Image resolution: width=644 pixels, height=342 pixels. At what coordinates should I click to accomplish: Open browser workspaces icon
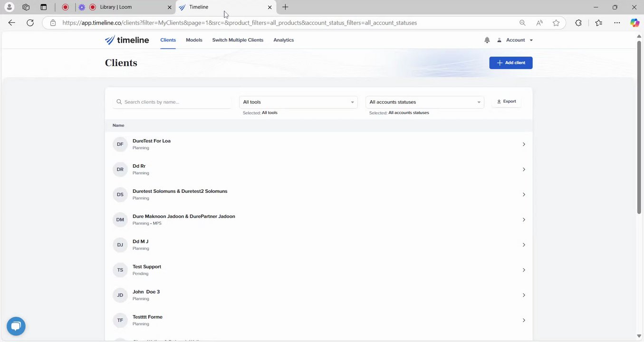[26, 7]
